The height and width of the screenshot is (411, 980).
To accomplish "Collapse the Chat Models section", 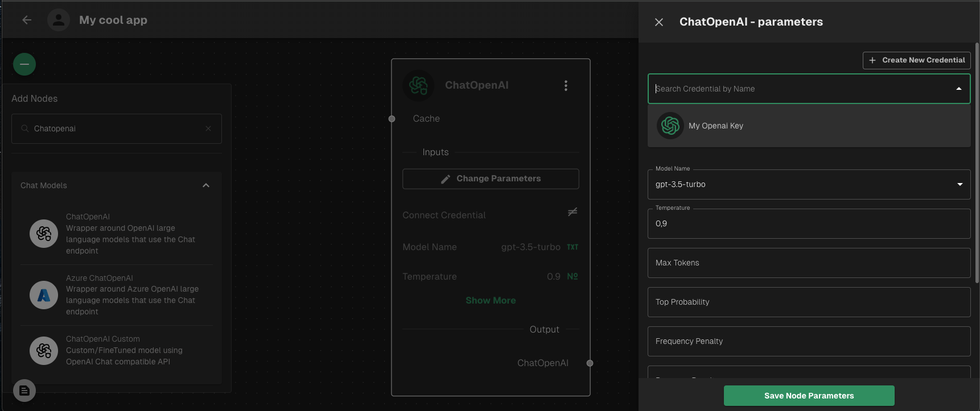I will pyautogui.click(x=206, y=185).
